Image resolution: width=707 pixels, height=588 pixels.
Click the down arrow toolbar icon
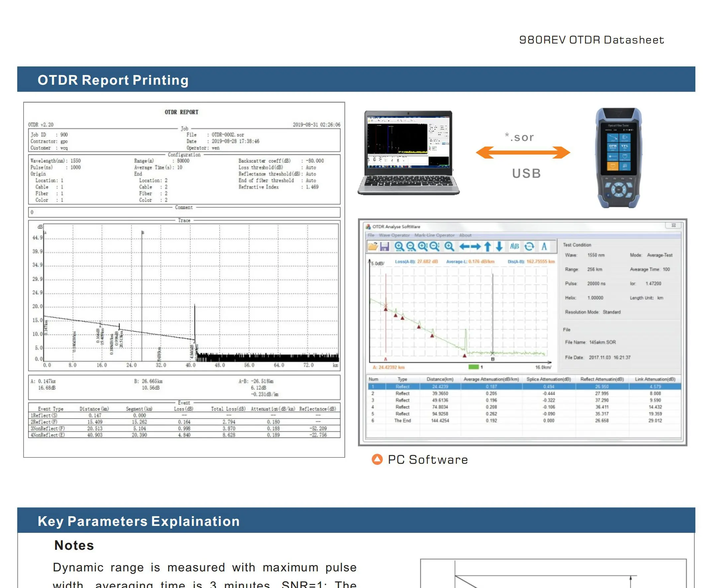click(x=499, y=246)
